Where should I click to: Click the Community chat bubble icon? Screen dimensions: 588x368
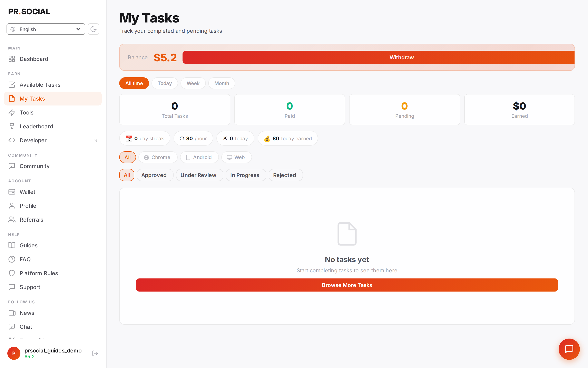click(x=12, y=166)
